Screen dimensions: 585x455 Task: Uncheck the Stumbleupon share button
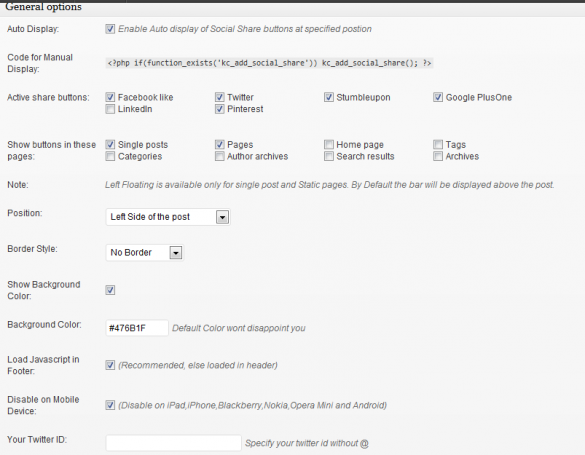(x=329, y=97)
